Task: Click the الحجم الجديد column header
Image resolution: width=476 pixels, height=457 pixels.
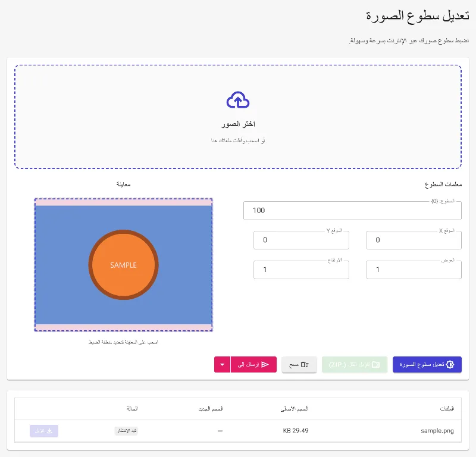Action: pyautogui.click(x=211, y=409)
